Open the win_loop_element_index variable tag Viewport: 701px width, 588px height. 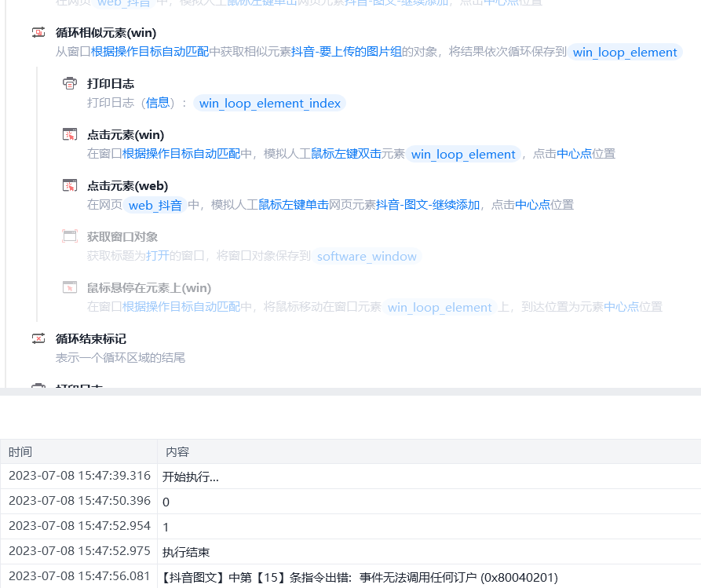coord(269,104)
